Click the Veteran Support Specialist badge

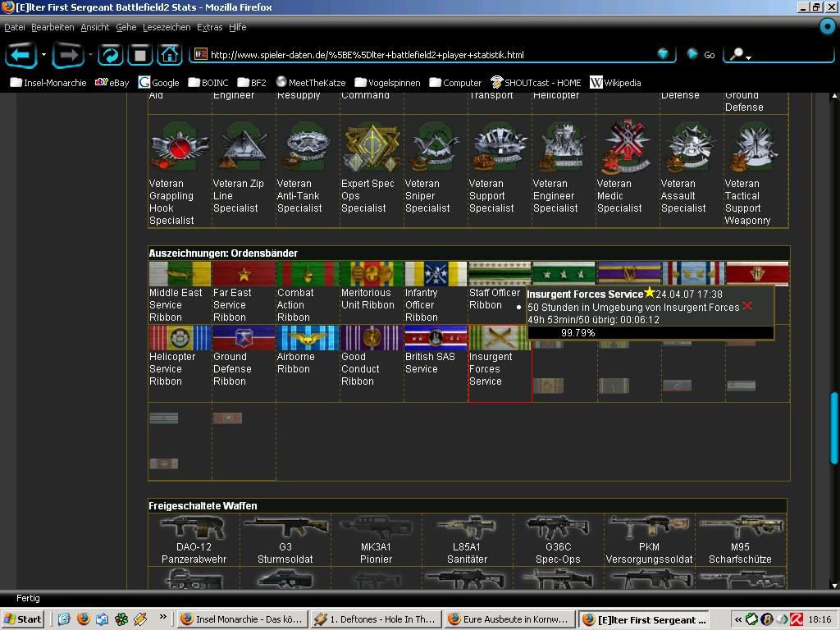pyautogui.click(x=500, y=146)
